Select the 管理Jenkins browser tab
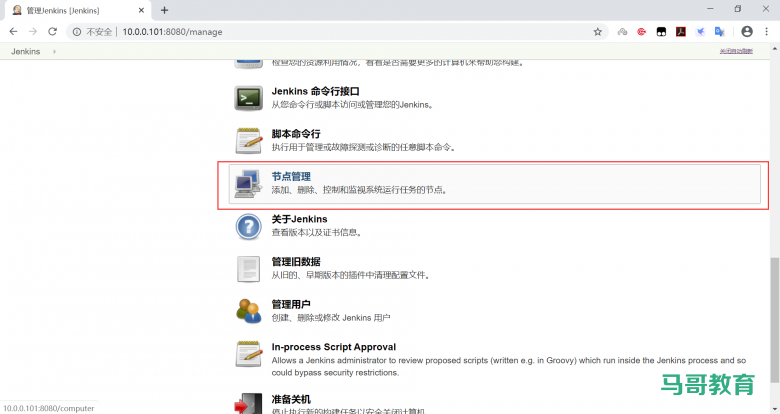Viewport: 780px width, 414px height. click(x=77, y=10)
